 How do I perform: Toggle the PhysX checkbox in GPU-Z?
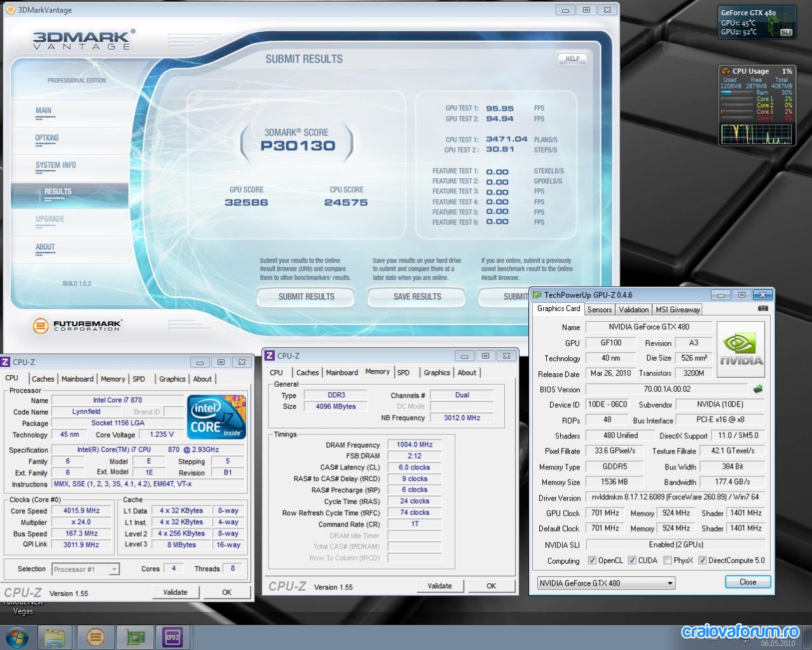click(x=667, y=560)
